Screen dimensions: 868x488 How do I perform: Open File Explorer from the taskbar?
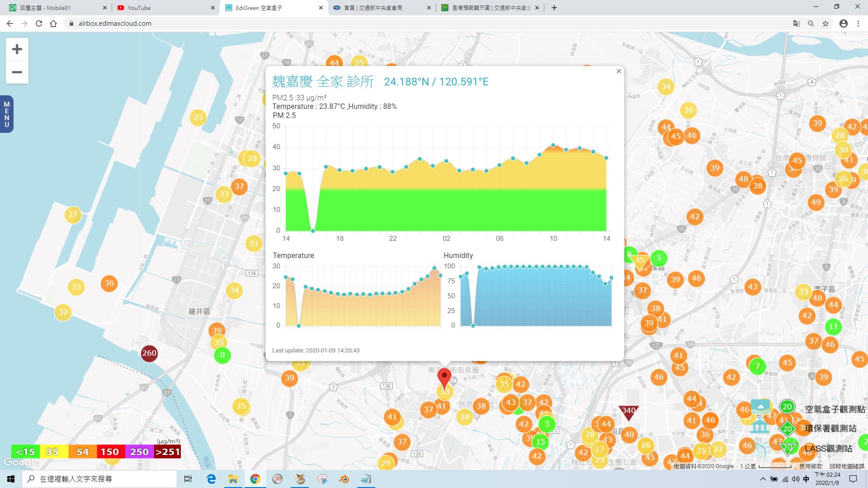pos(233,479)
